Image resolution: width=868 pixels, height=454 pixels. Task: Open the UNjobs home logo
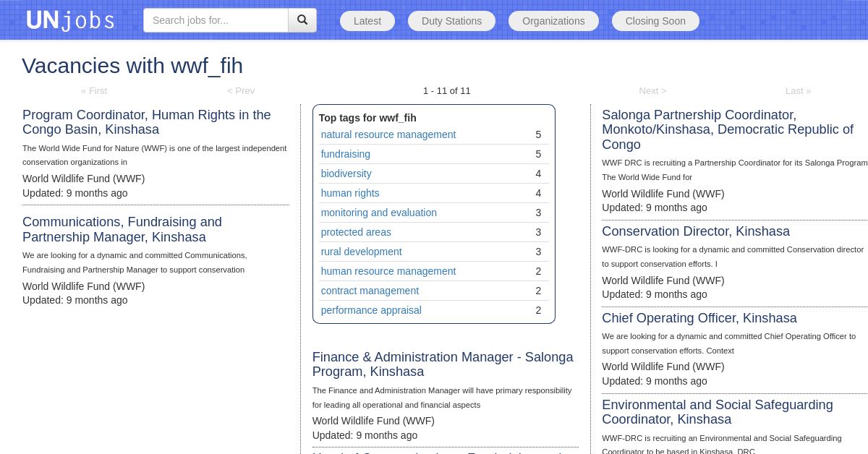pos(70,20)
